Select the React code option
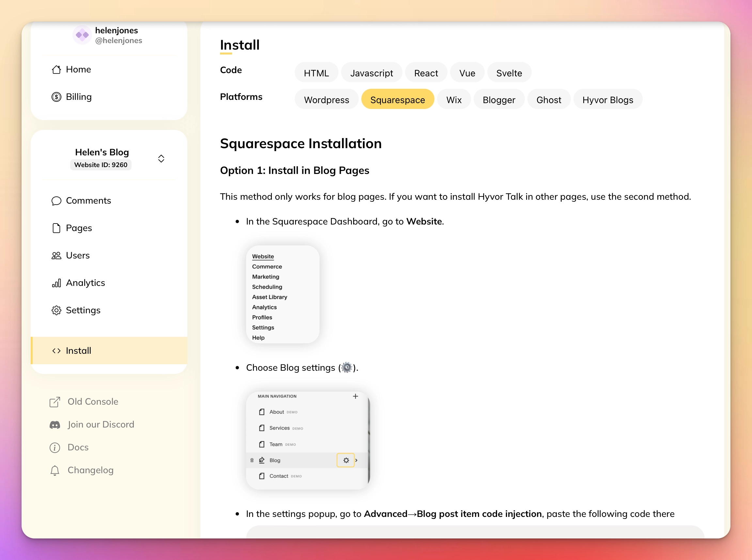Viewport: 752px width, 560px height. coord(426,73)
